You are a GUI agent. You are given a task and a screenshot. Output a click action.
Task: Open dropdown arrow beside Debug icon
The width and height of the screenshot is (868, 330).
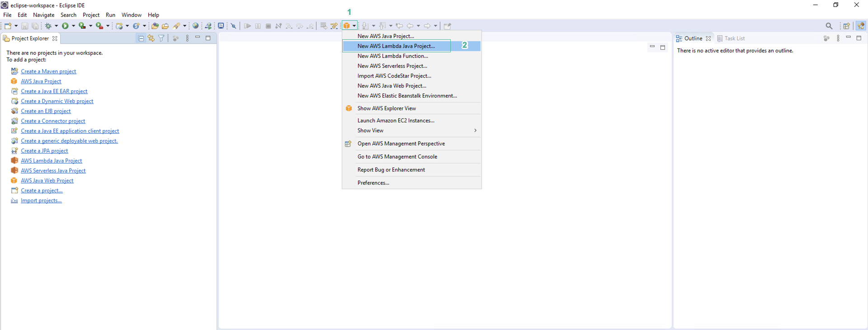point(56,26)
